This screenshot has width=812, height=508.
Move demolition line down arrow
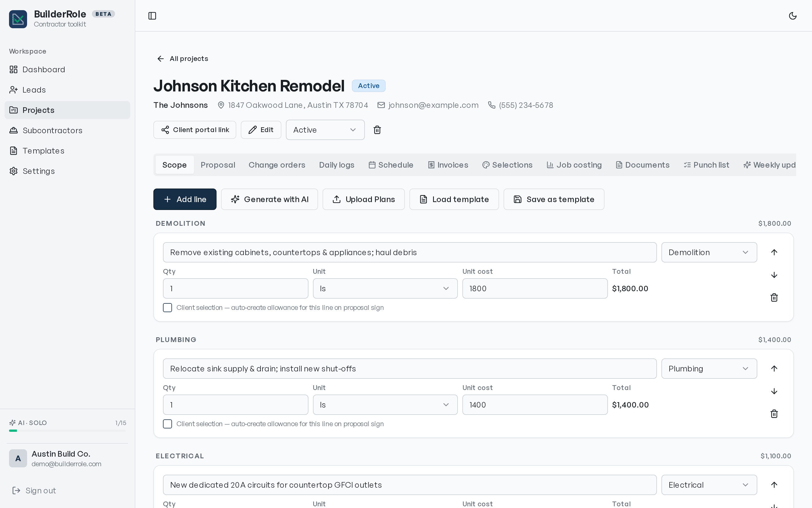click(774, 275)
